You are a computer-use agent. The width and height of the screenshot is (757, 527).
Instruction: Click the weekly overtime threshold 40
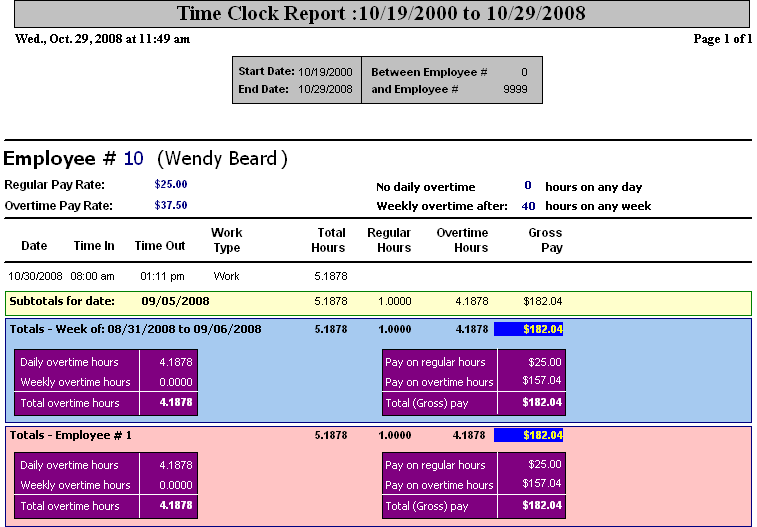click(x=528, y=206)
